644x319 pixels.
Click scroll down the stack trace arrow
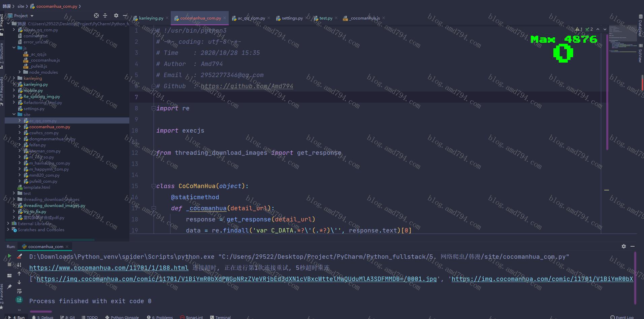[x=19, y=282]
